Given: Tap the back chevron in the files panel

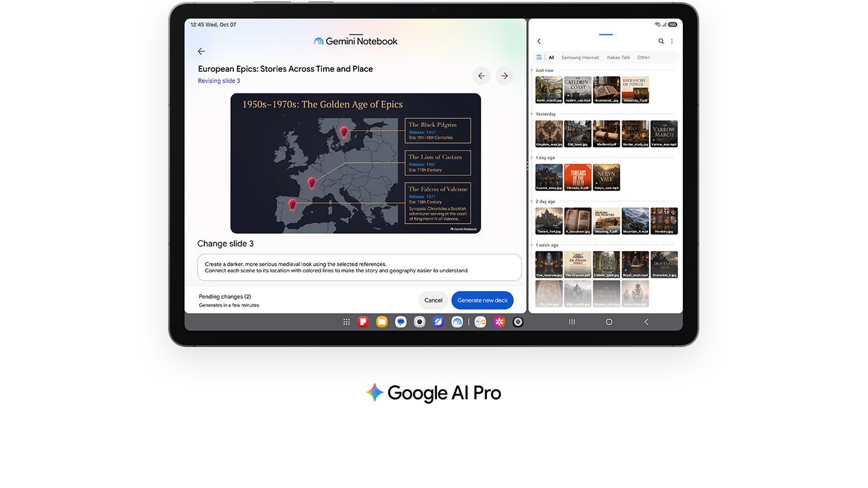Looking at the screenshot, I should pos(539,42).
